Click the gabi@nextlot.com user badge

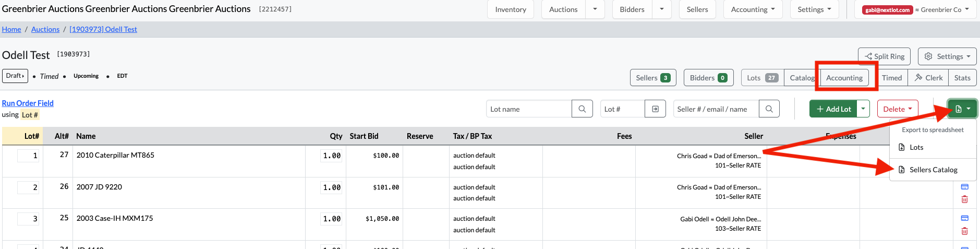(x=887, y=10)
